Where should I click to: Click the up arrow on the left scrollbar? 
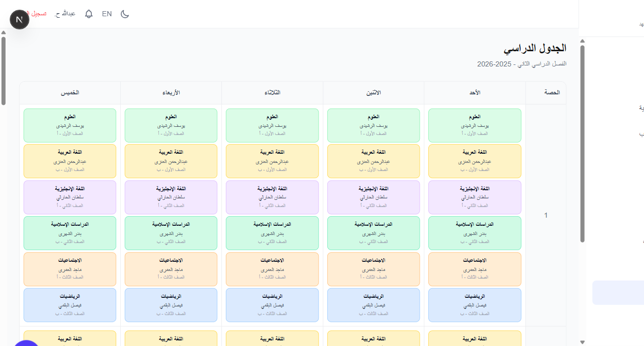4,32
